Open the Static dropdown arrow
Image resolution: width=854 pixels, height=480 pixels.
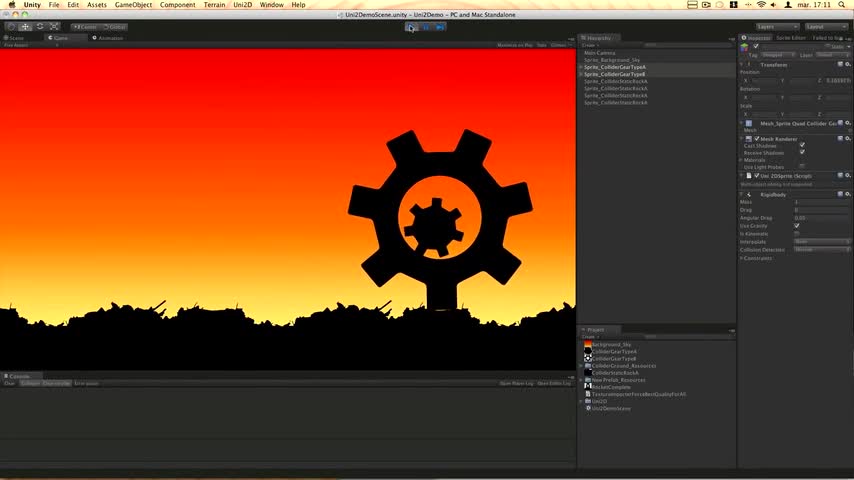849,47
